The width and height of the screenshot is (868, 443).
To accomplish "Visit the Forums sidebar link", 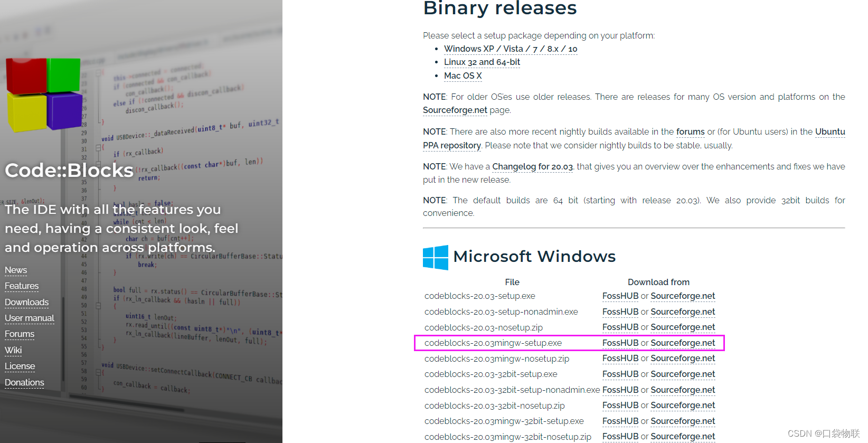I will click(20, 334).
